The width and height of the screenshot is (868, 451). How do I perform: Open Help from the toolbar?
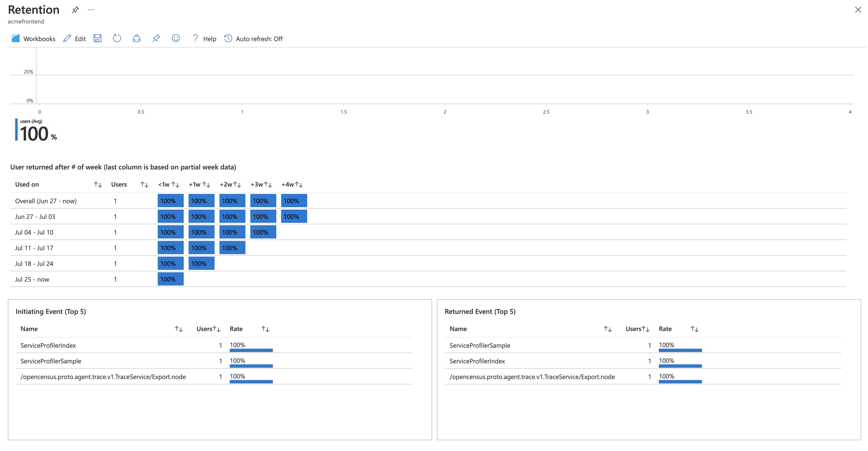pos(204,39)
